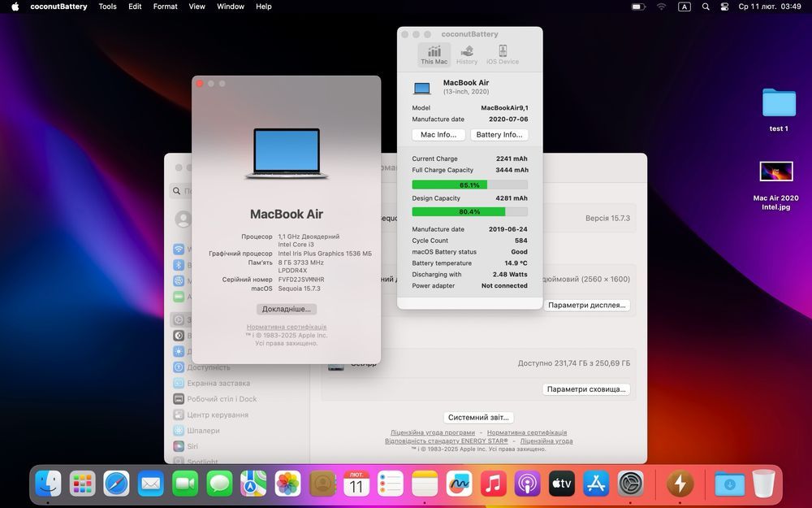Open the Format menu

[165, 7]
